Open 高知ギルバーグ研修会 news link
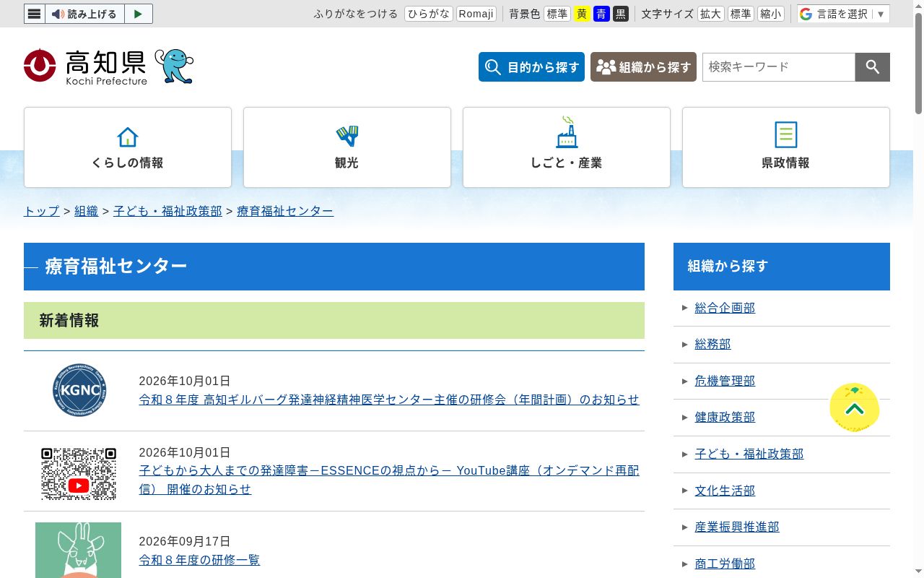The width and height of the screenshot is (924, 578). (389, 400)
